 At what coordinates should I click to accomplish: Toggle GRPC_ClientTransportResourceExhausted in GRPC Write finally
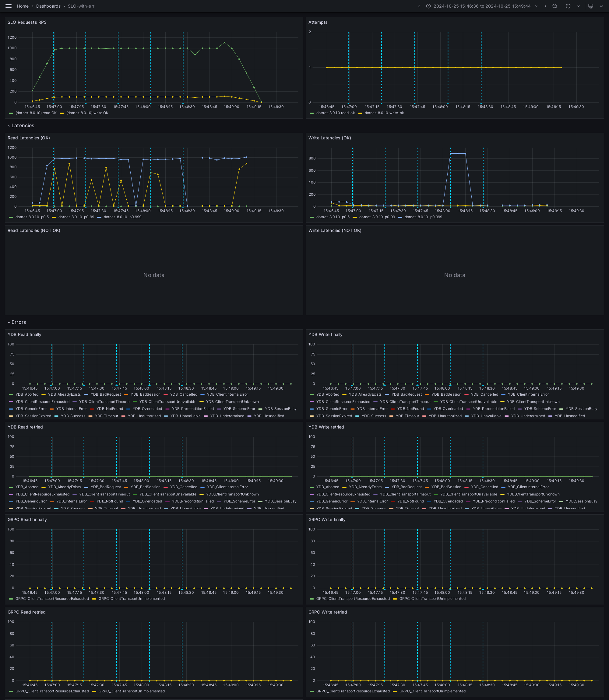coord(353,599)
